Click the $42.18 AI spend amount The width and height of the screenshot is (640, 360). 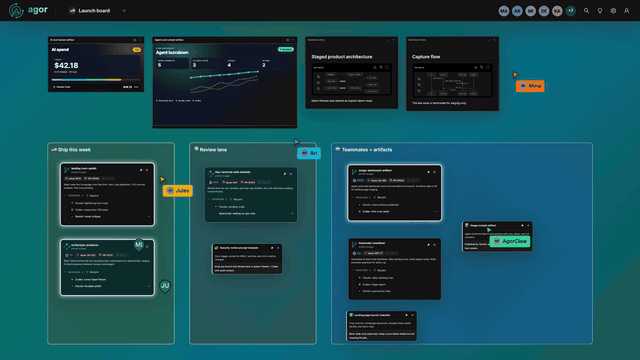[66, 65]
